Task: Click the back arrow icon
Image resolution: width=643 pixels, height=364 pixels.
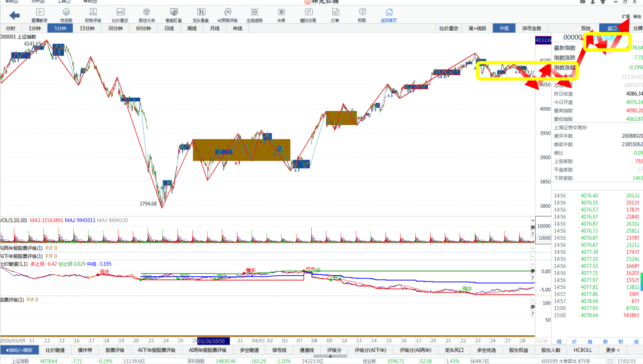Action: [15, 16]
